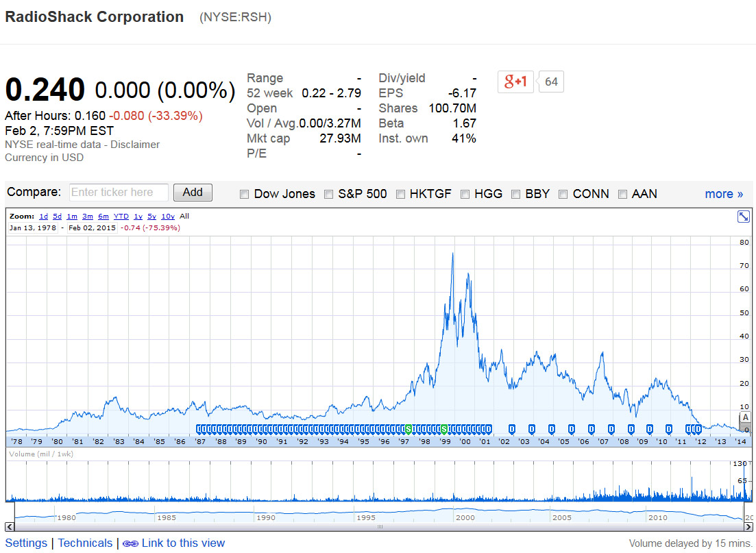
Task: Click the dividend D marker near '02
Action: pyautogui.click(x=511, y=428)
